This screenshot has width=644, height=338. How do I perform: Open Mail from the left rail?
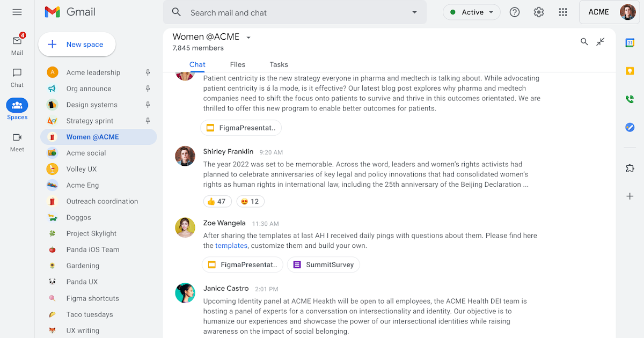pyautogui.click(x=17, y=45)
